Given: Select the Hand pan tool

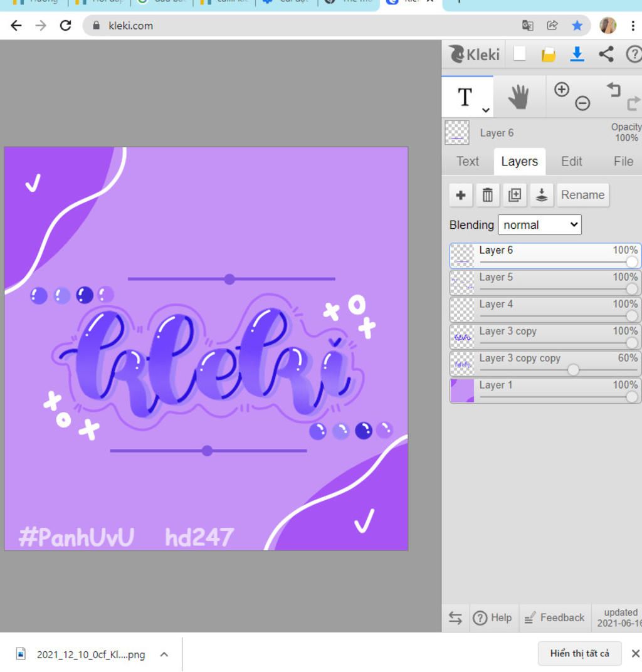Looking at the screenshot, I should (518, 97).
